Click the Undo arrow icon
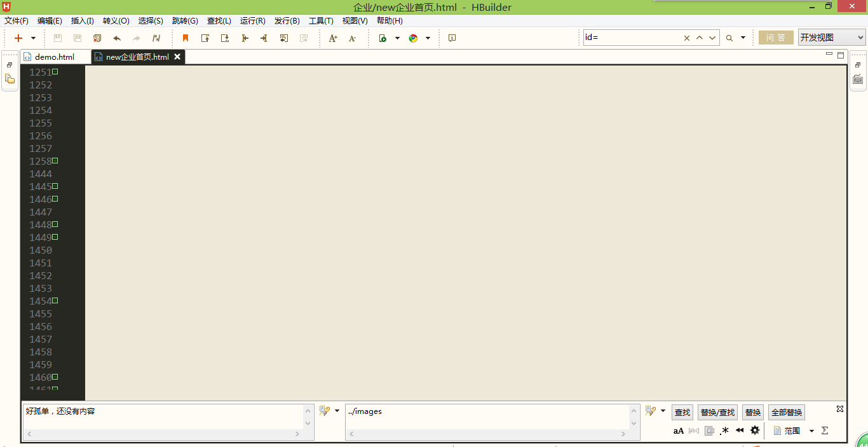This screenshot has width=868, height=447. pyautogui.click(x=117, y=38)
